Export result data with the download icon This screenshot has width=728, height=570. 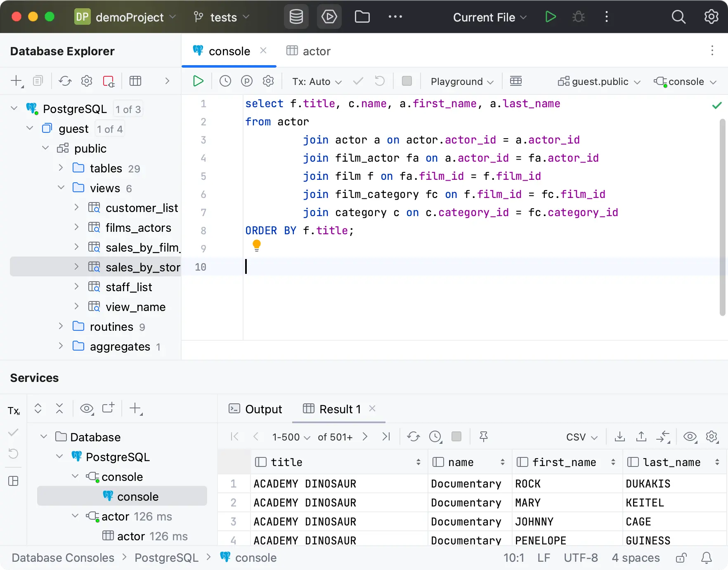(x=619, y=436)
